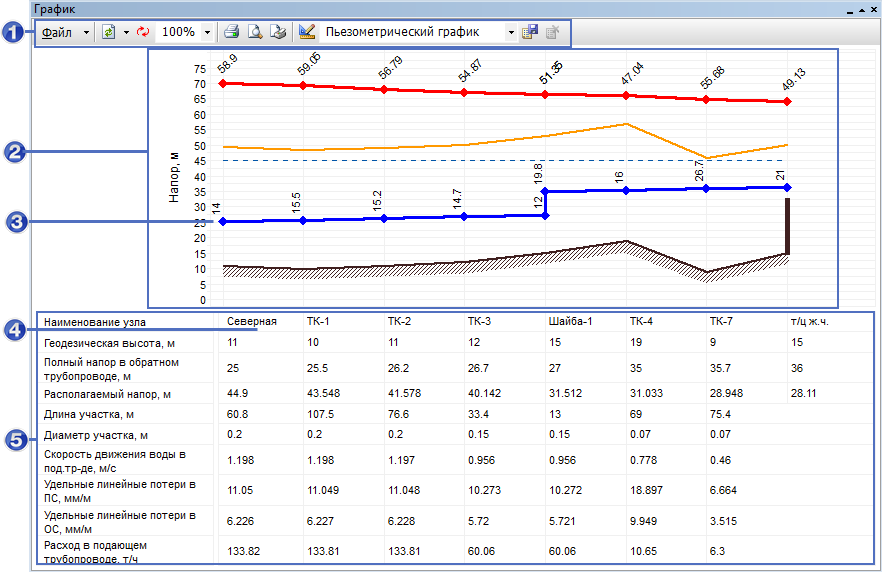Expand the arrow next to Файл
Screen dimensions: 882x572
(86, 32)
